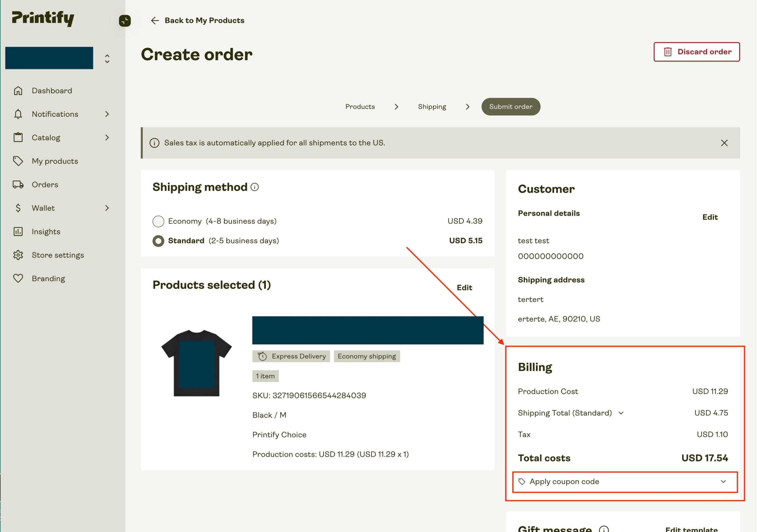Click the Discard order button
Viewport: 757px width, 532px height.
point(696,52)
